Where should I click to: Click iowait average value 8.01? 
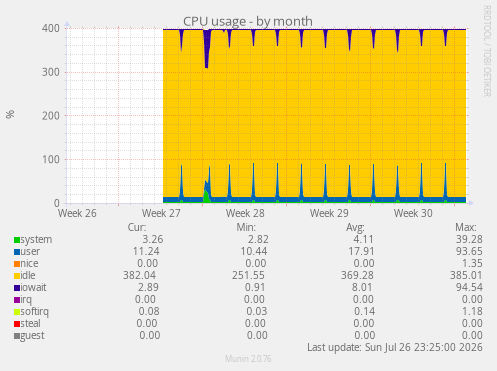pyautogui.click(x=363, y=288)
